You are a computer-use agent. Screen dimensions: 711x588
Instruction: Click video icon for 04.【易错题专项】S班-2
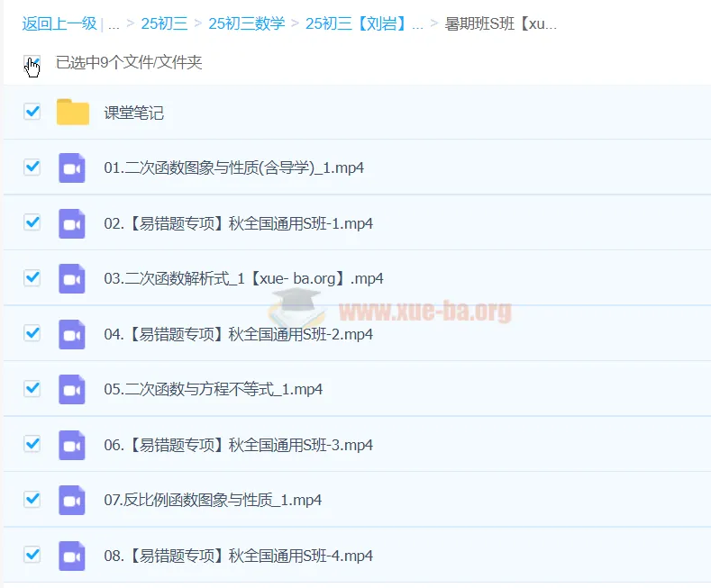pos(71,334)
